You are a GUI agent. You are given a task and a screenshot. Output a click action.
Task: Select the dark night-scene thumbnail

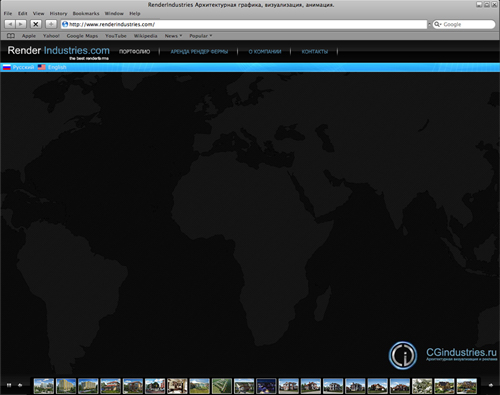point(266,386)
